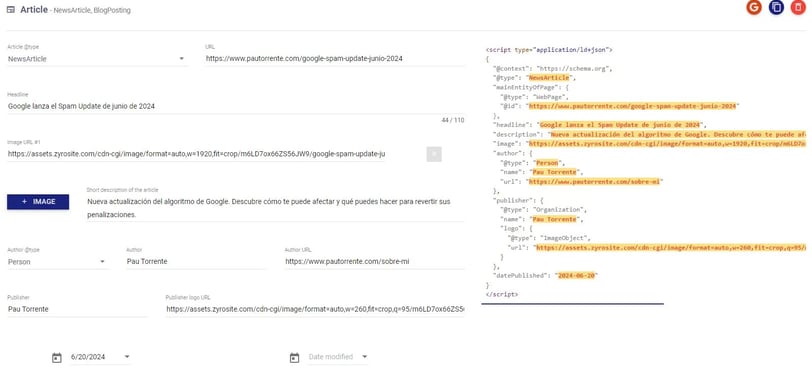Click the highlighted sobre-mi URL in the code

click(594, 182)
